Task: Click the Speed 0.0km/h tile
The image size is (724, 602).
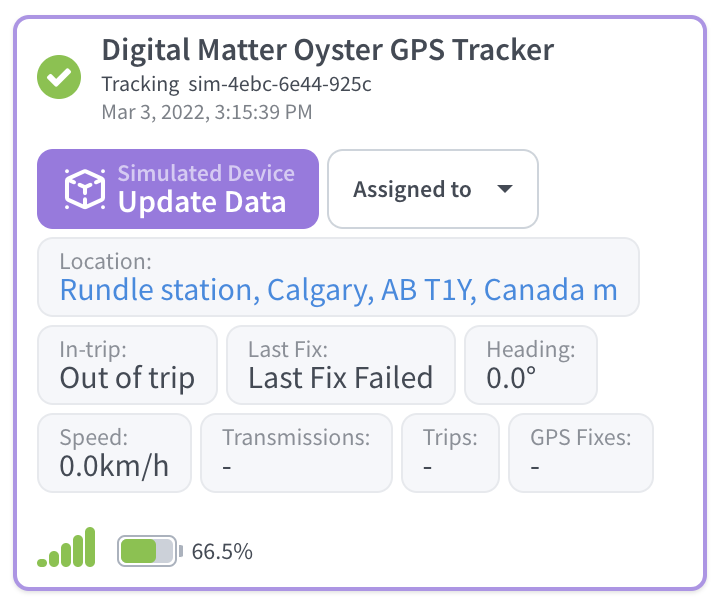Action: pos(115,453)
